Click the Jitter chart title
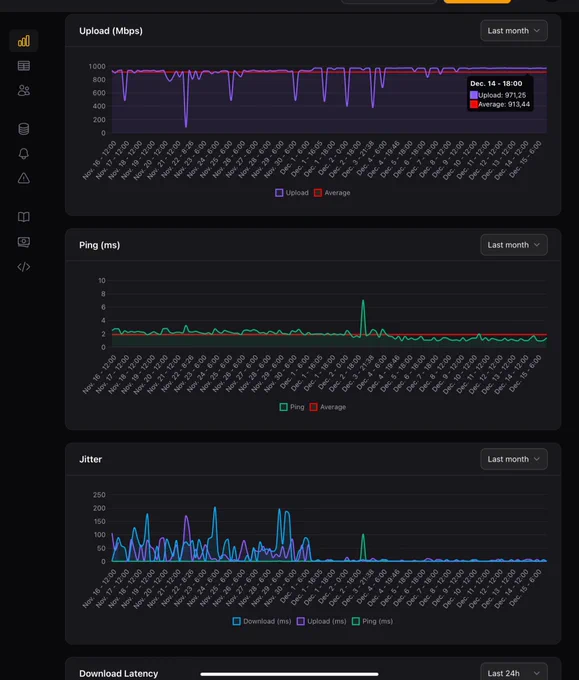Screen dimensions: 579x680 pos(90,459)
